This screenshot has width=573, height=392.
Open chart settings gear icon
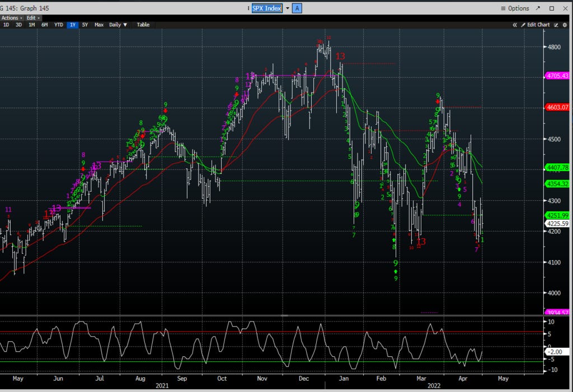click(565, 25)
